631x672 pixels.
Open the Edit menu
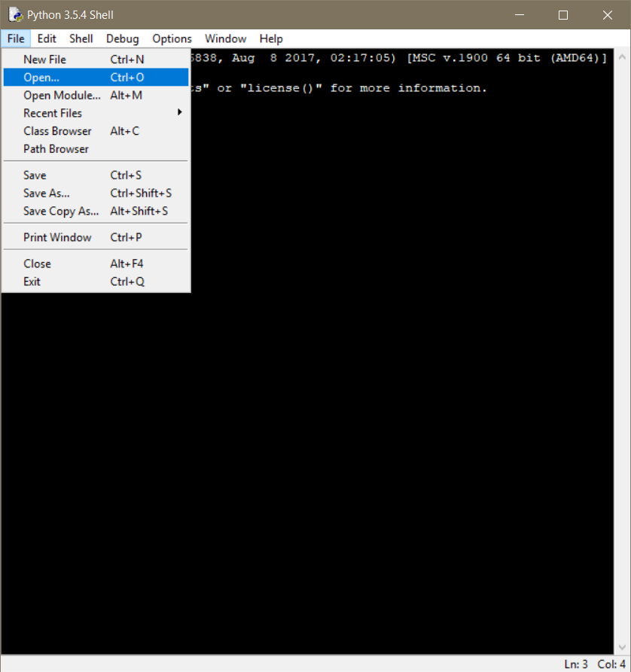point(47,38)
